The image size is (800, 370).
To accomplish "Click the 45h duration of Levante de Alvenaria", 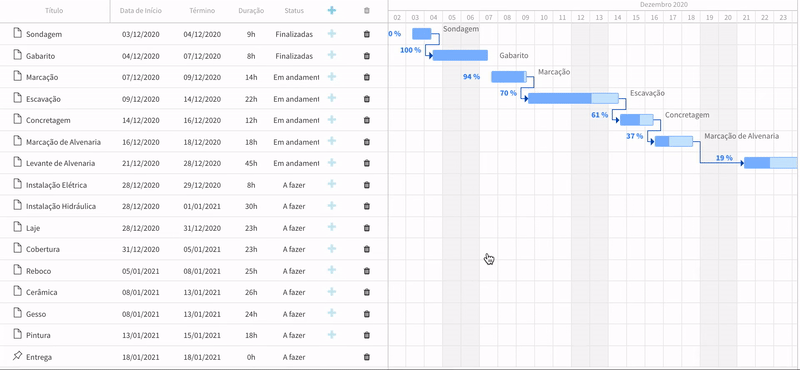I will tap(251, 163).
